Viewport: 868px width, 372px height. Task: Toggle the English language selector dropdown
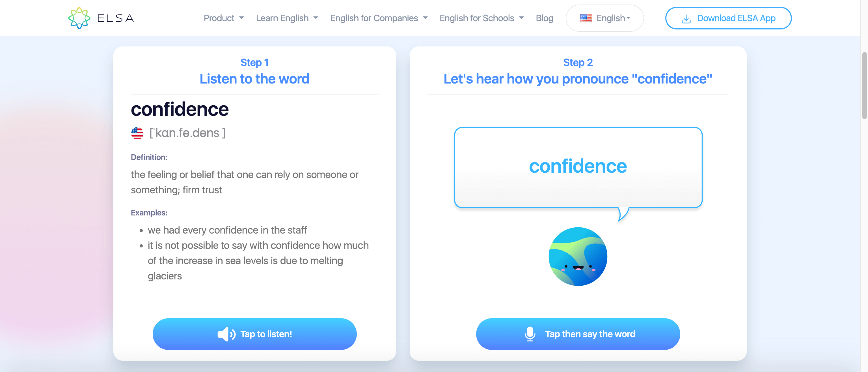pyautogui.click(x=605, y=18)
